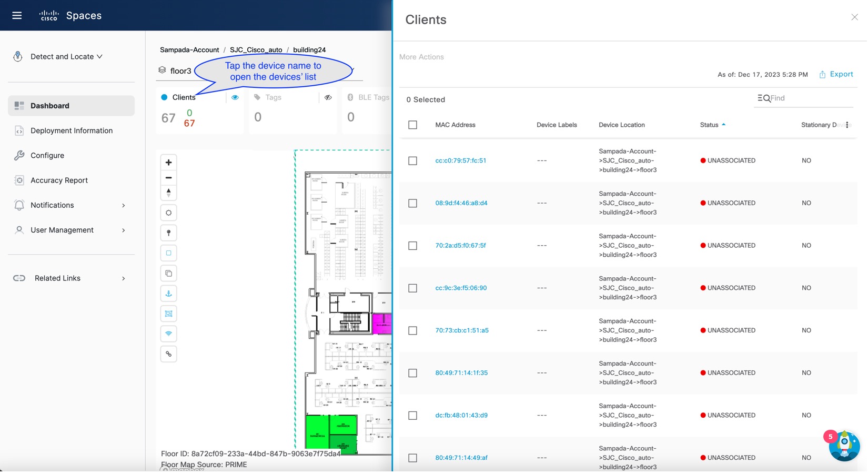Viewport: 868px width, 474px height.
Task: Click the Detect and Locate pin icon
Action: coord(18,56)
